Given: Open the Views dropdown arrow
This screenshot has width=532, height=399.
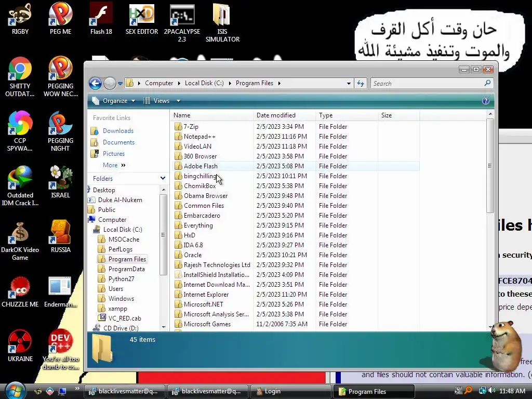Looking at the screenshot, I should click(179, 101).
